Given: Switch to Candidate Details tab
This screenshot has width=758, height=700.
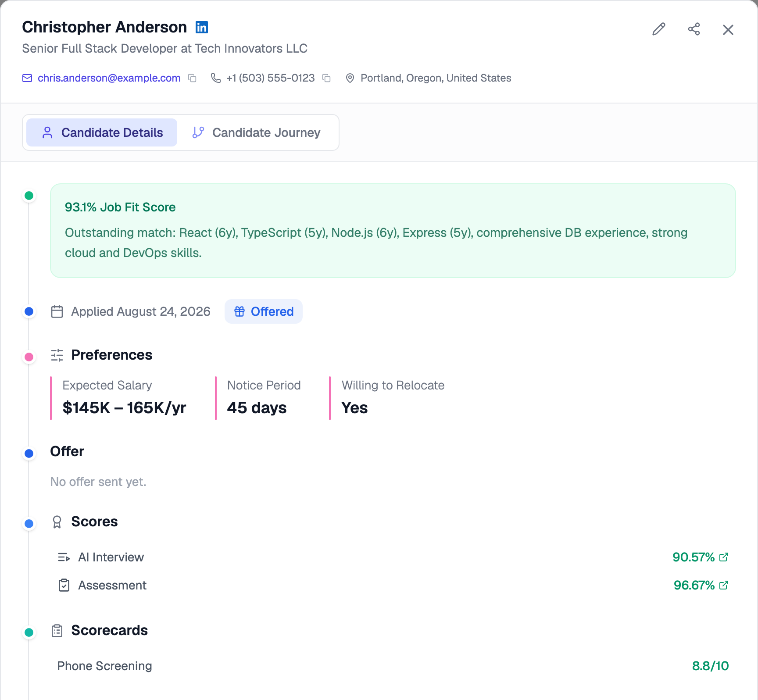Looking at the screenshot, I should pyautogui.click(x=102, y=132).
